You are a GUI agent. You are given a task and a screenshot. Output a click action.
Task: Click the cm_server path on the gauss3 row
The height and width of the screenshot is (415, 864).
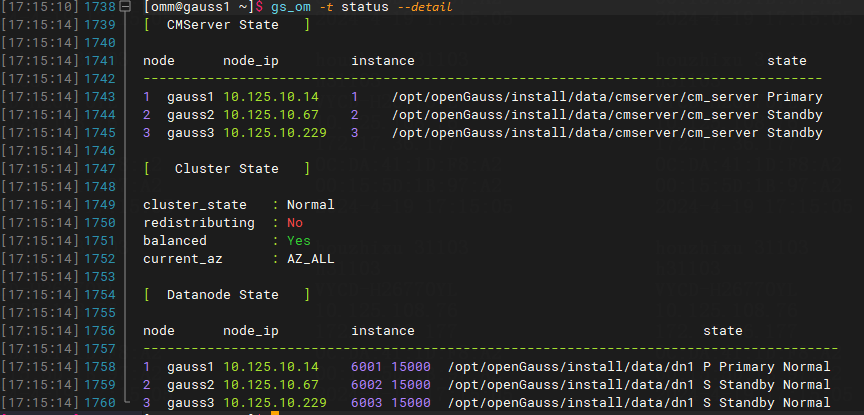point(575,133)
